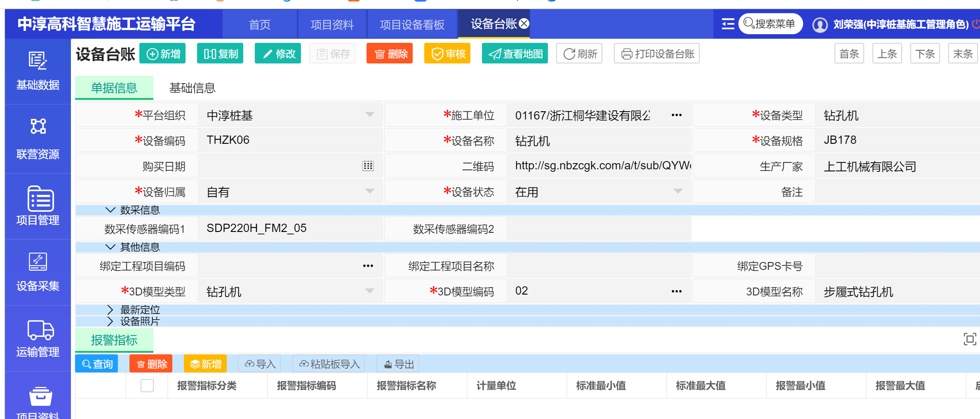Open the 平台组织 dropdown
This screenshot has height=419, width=980.
(x=369, y=115)
